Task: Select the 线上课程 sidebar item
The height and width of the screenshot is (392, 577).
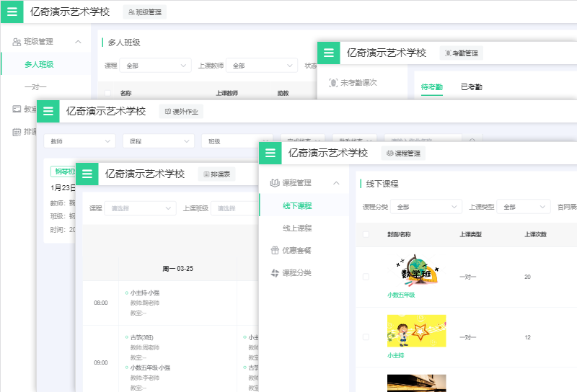Action: 297,228
